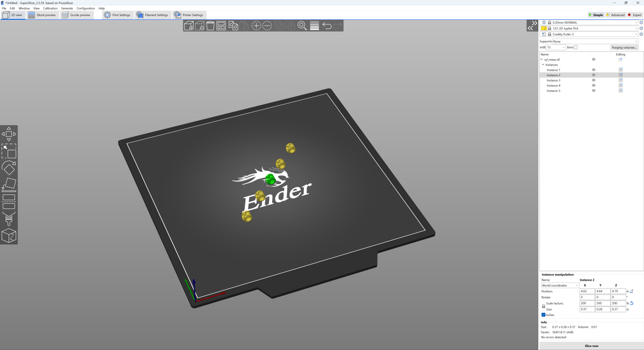Reset scale with the blue arrow icon
Viewport: 644px width, 350px height.
coord(632,303)
